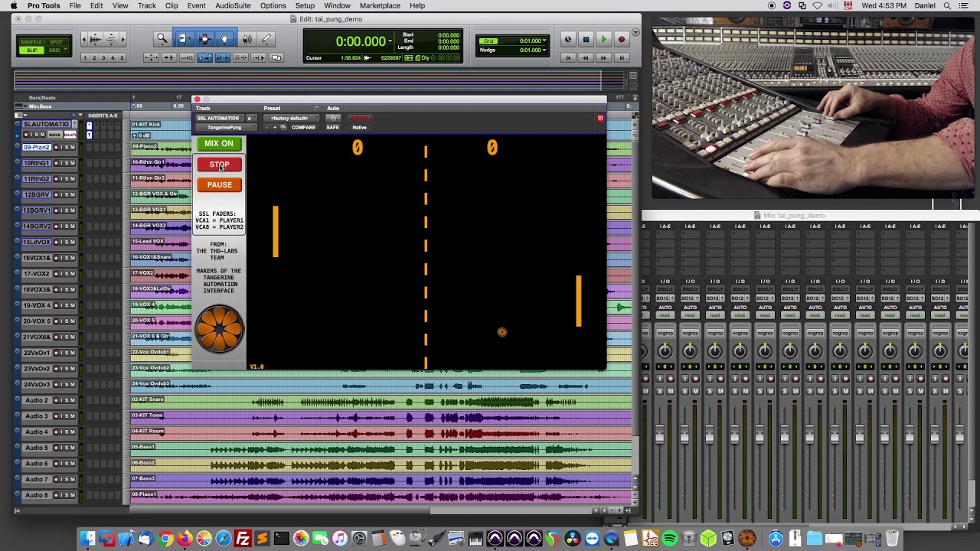Viewport: 980px width, 551px height.
Task: Open wave track view selector
Action: point(54,135)
